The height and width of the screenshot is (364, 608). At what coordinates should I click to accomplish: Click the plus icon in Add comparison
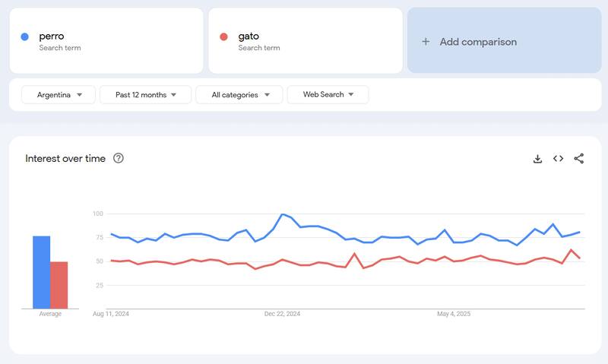426,42
